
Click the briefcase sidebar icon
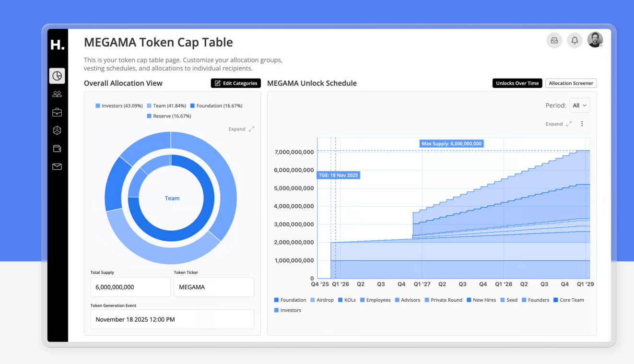(57, 112)
